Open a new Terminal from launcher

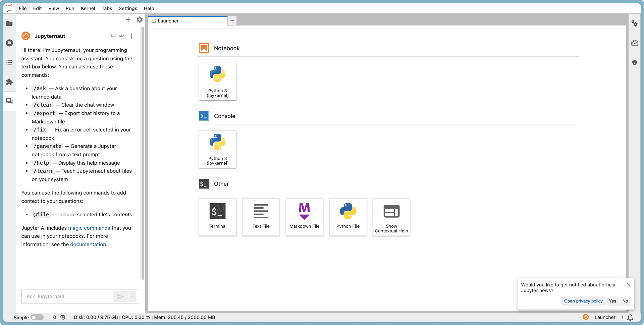pos(218,217)
